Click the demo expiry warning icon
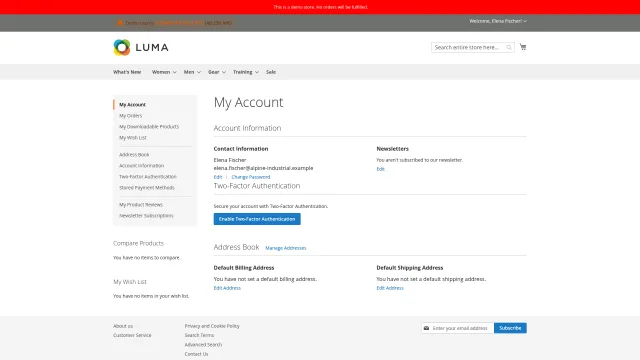This screenshot has height=360, width=640. 120,23
